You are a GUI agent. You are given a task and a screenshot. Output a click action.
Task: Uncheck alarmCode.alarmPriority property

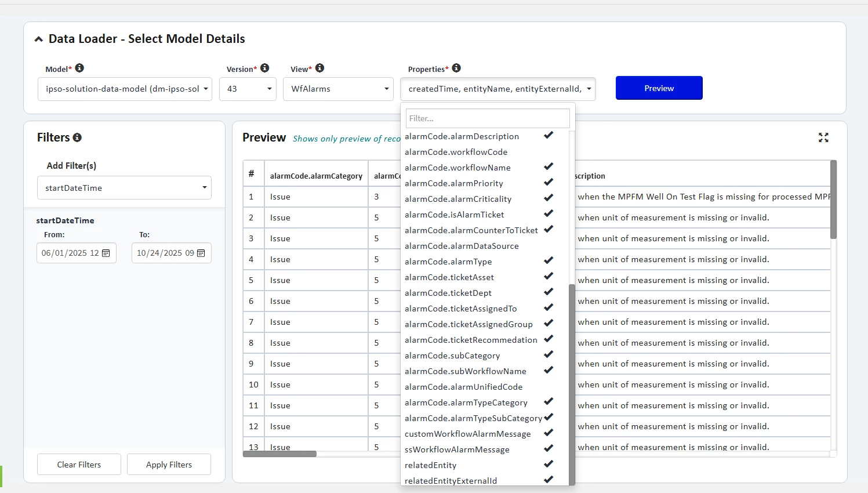click(453, 183)
